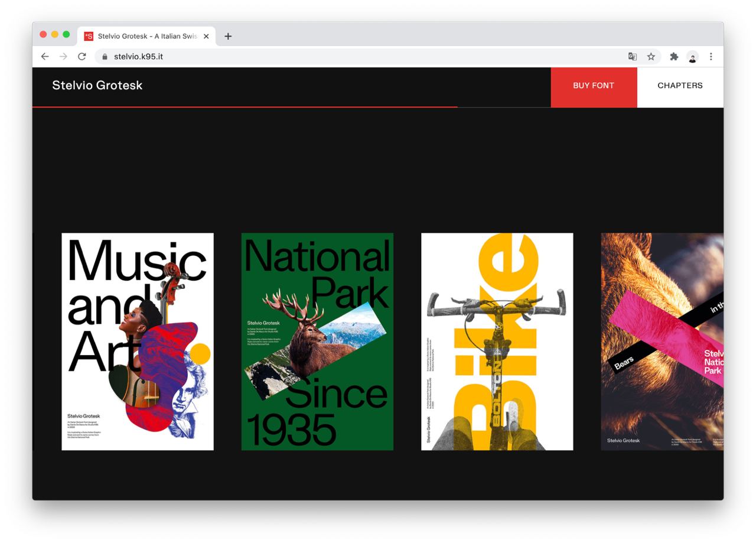Open the Bears poster thumbnail

click(662, 342)
